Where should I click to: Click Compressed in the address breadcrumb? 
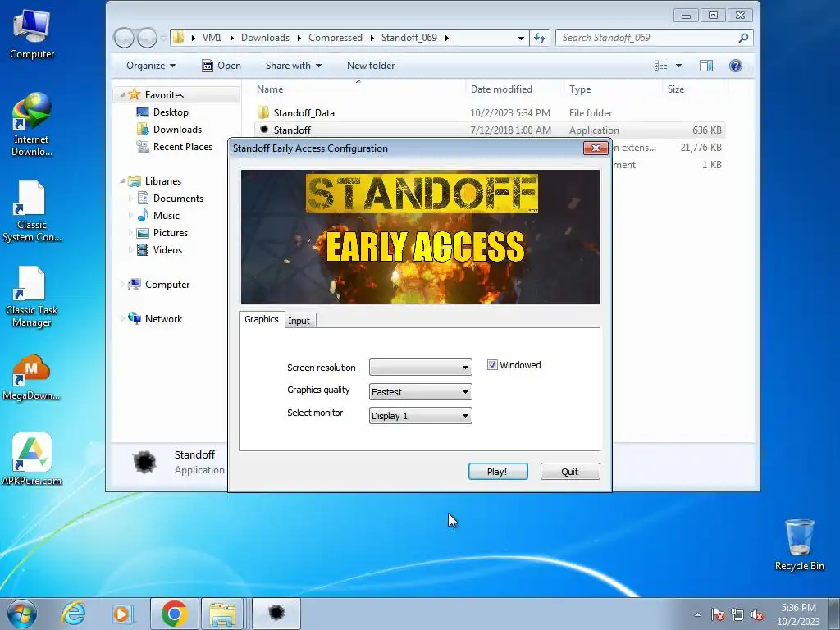click(x=336, y=38)
